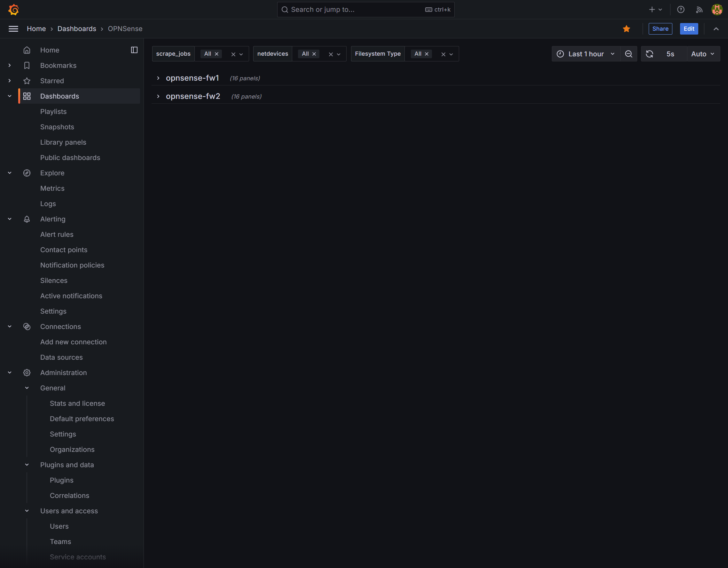Open Organizations under General

[x=72, y=449]
